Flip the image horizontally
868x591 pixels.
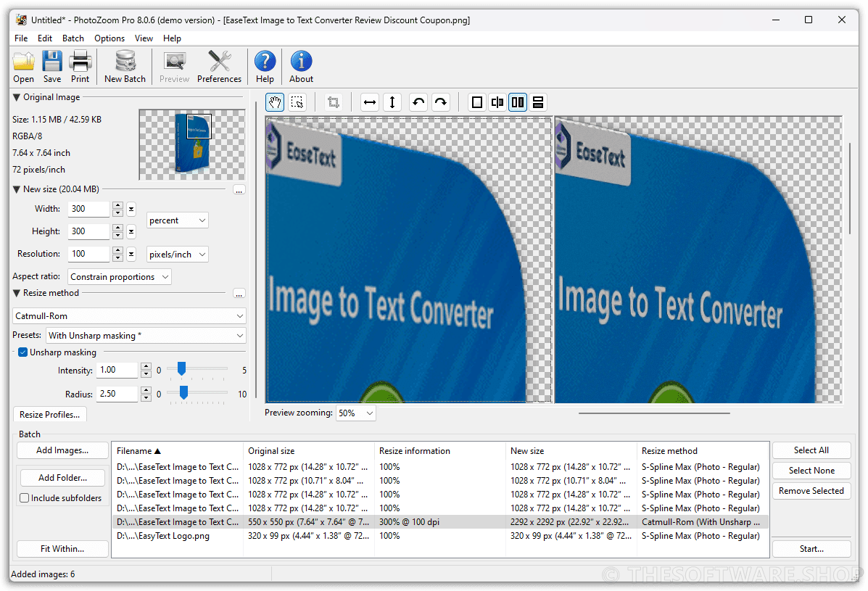(x=370, y=102)
